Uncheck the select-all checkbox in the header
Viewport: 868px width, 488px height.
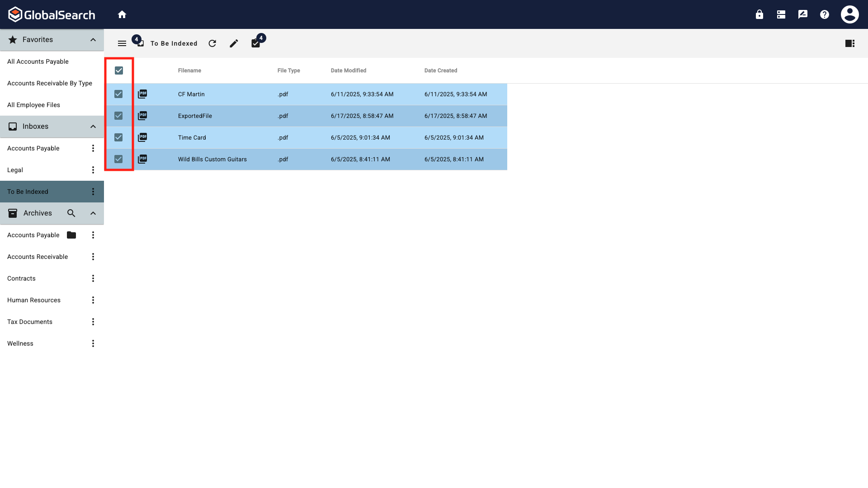[x=119, y=70]
